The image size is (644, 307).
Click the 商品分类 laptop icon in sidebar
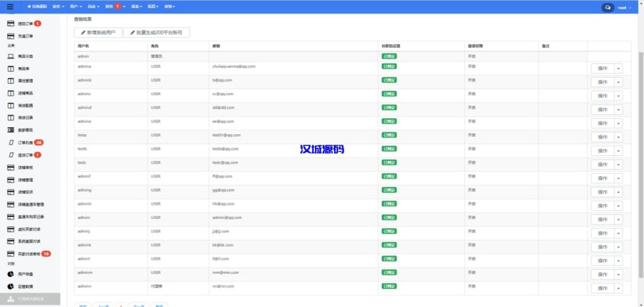pyautogui.click(x=11, y=57)
